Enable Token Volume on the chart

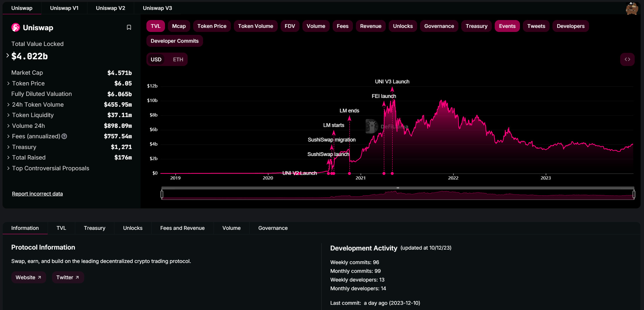(256, 26)
